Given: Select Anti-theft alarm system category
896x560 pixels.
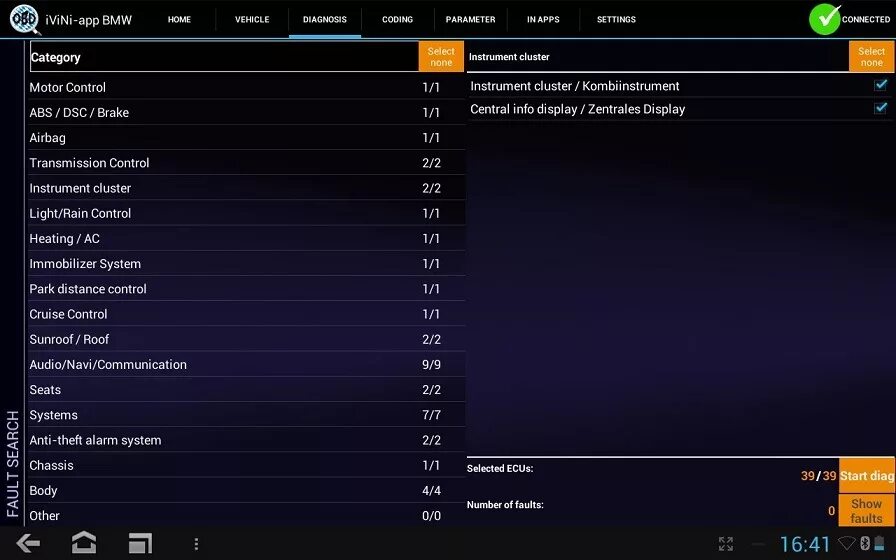Looking at the screenshot, I should tap(246, 440).
